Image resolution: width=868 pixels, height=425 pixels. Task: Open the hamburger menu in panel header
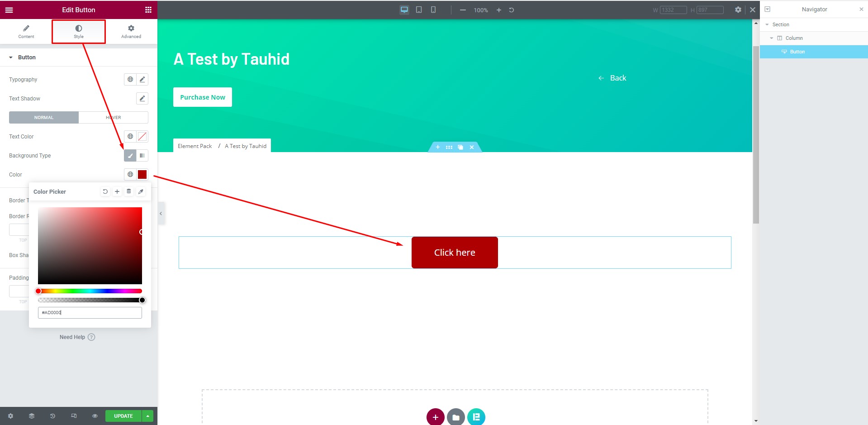pyautogui.click(x=9, y=10)
